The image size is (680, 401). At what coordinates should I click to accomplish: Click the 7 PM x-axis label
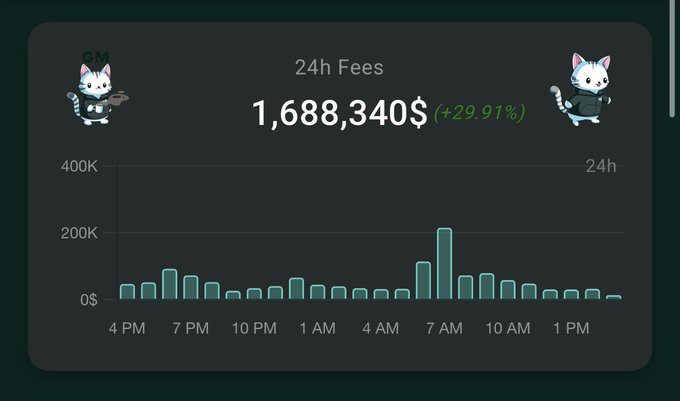coord(191,328)
